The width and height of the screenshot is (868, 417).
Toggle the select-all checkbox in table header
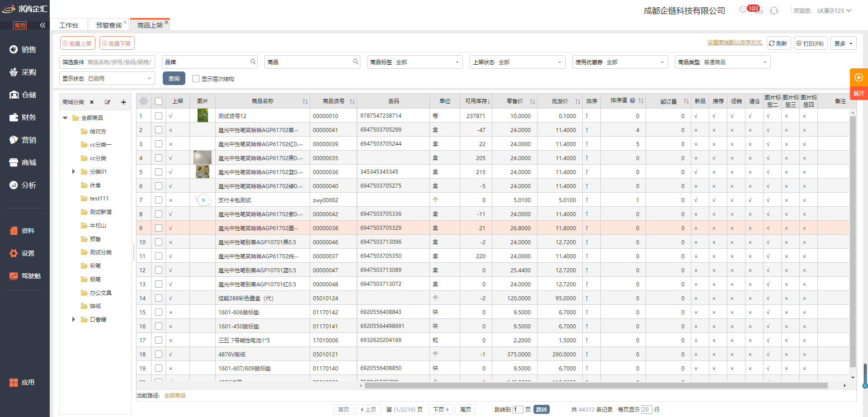click(x=159, y=101)
